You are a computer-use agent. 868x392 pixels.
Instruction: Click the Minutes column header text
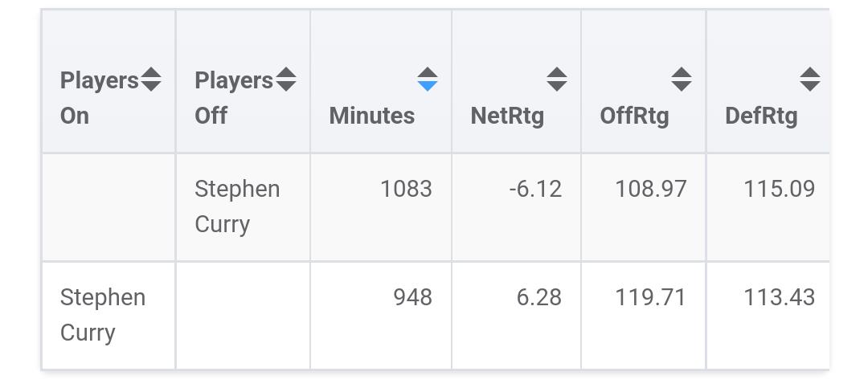[x=372, y=116]
